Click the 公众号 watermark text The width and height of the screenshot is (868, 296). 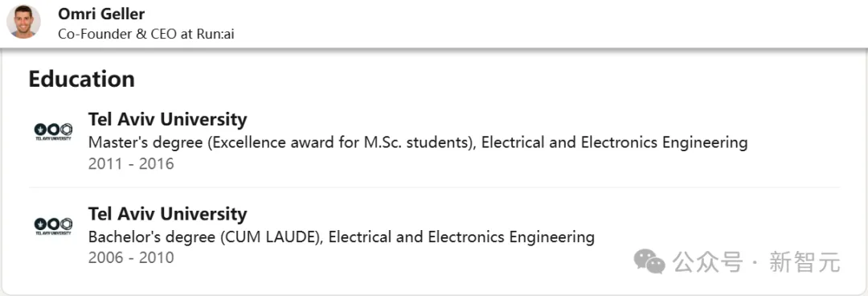point(707,261)
